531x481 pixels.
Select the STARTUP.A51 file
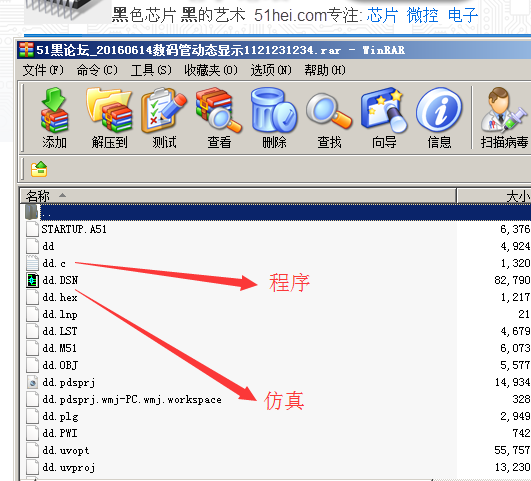coord(74,229)
